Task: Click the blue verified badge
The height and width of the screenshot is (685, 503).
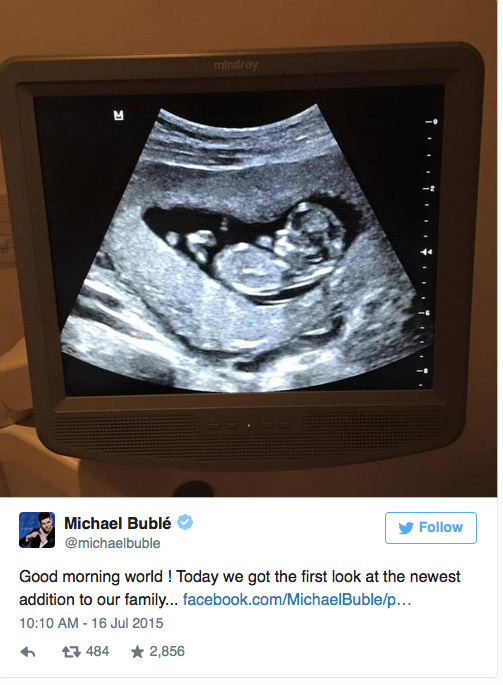Action: click(185, 522)
